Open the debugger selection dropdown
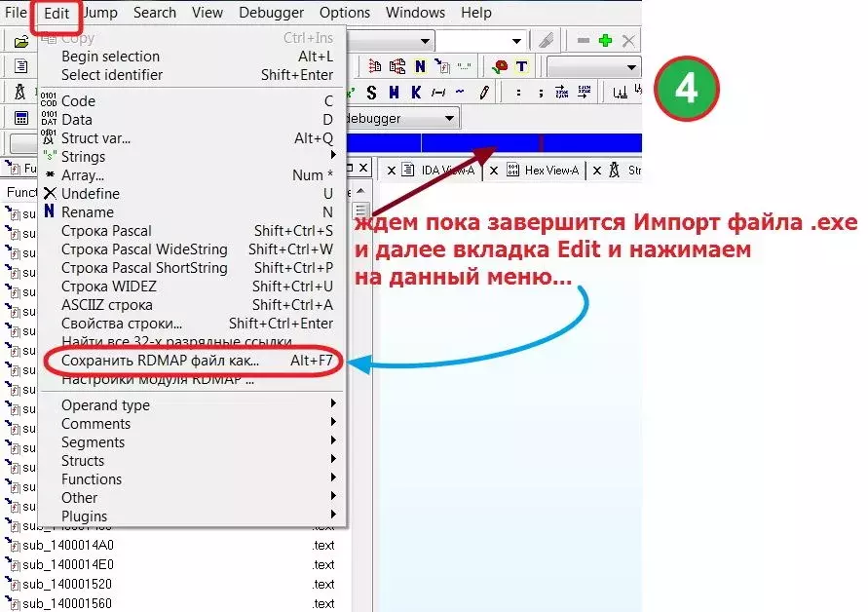This screenshot has height=612, width=868. click(x=449, y=118)
